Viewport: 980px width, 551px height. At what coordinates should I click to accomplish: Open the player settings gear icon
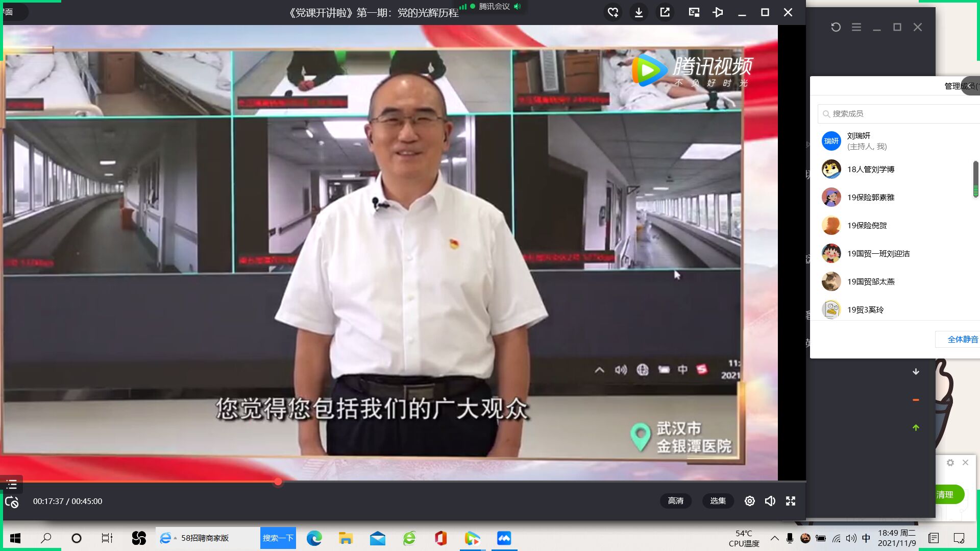click(x=749, y=501)
